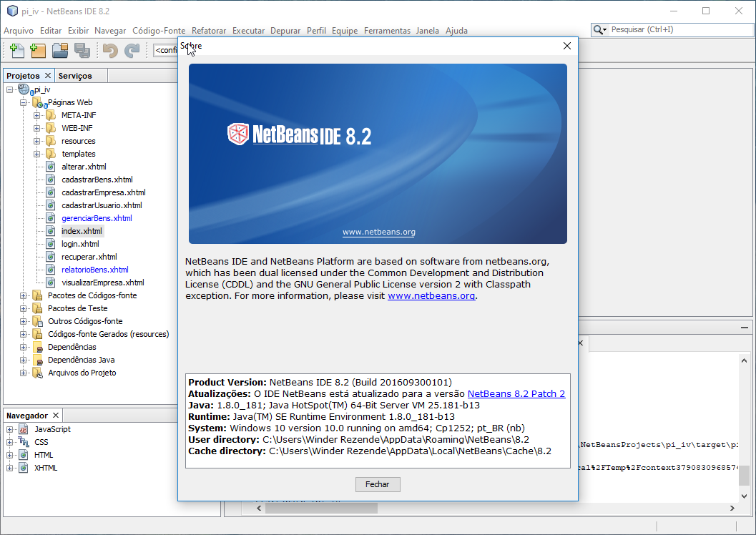Switch to the Serviços tab

pyautogui.click(x=75, y=76)
